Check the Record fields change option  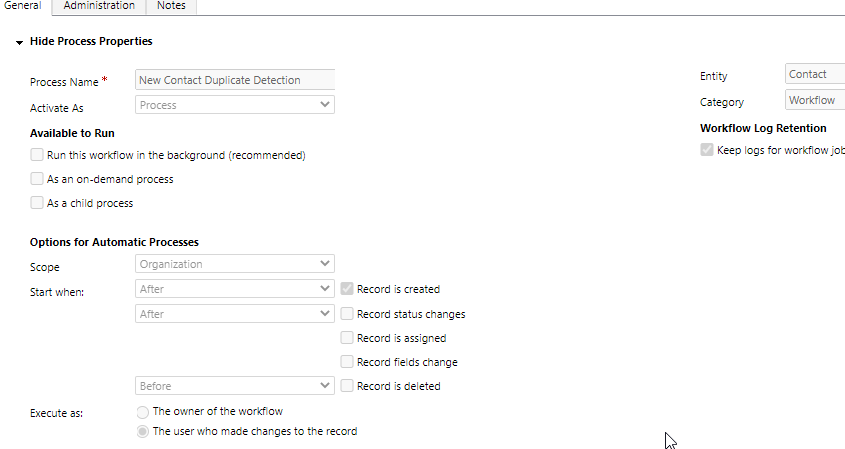tap(347, 362)
